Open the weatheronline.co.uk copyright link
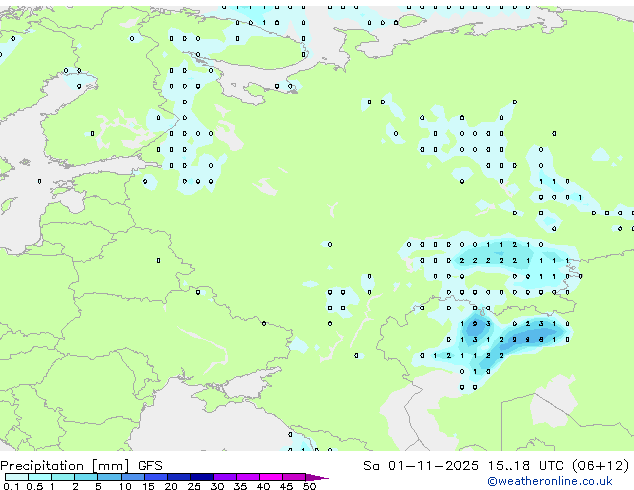This screenshot has width=634, height=490. 550,482
